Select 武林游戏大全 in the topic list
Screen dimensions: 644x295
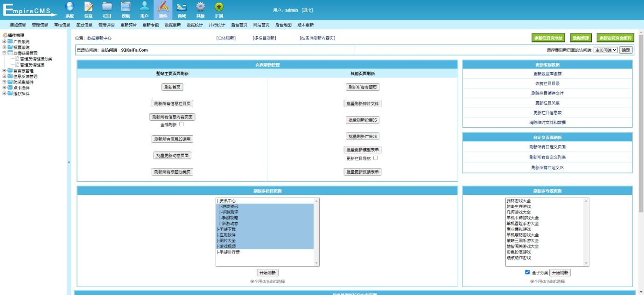(x=544, y=201)
